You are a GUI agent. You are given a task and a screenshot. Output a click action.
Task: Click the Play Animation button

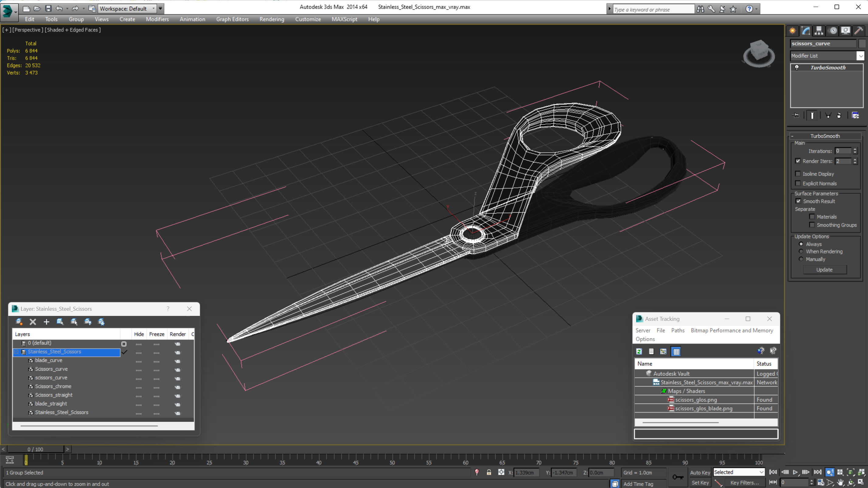tap(795, 472)
